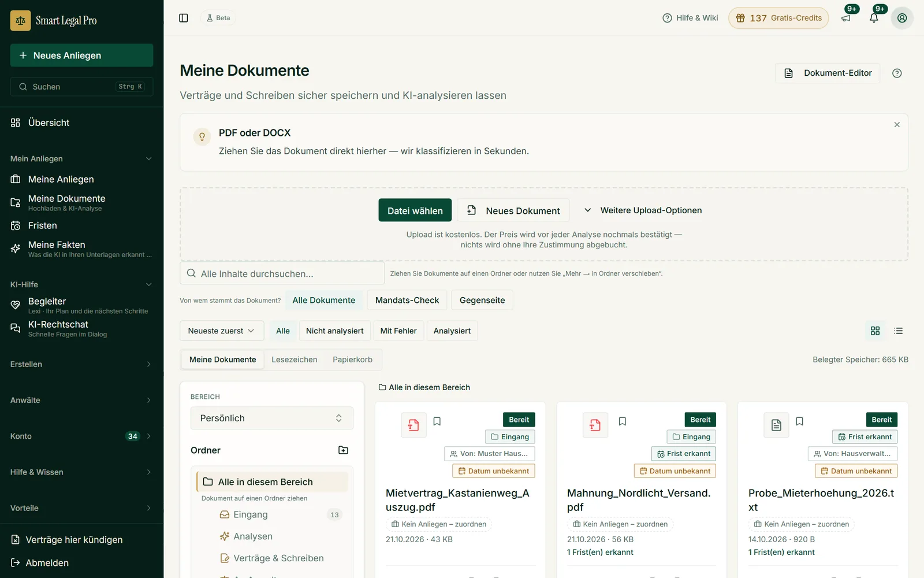The width and height of the screenshot is (924, 578).
Task: Click the Probe_Mieterhoehung text file icon
Action: click(x=776, y=425)
